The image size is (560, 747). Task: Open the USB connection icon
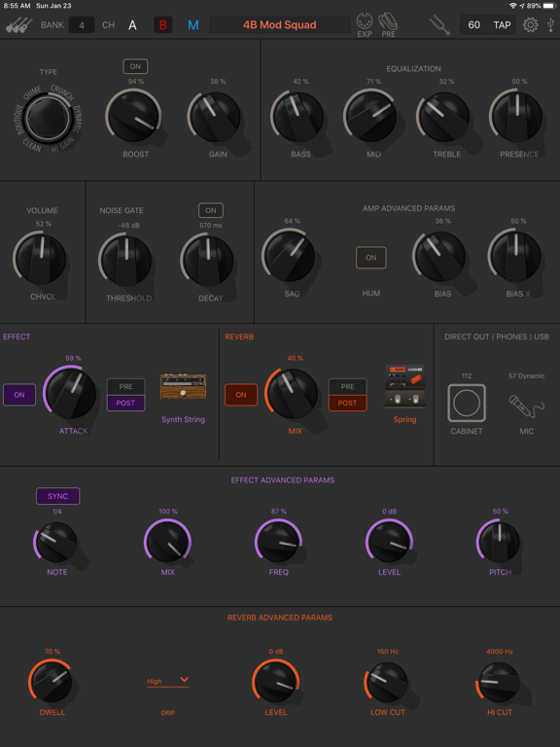(551, 24)
